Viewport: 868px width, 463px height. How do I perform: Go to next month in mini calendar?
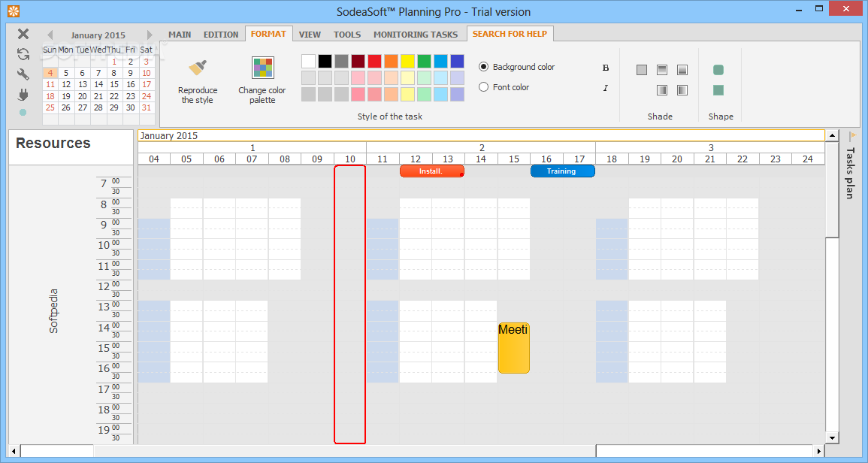150,35
